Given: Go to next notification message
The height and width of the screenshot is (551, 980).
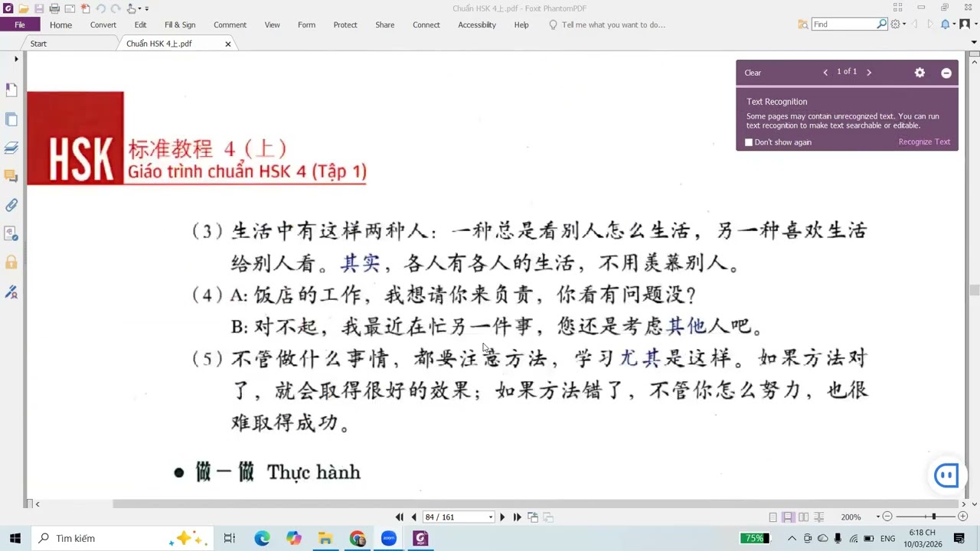Looking at the screenshot, I should click(868, 72).
